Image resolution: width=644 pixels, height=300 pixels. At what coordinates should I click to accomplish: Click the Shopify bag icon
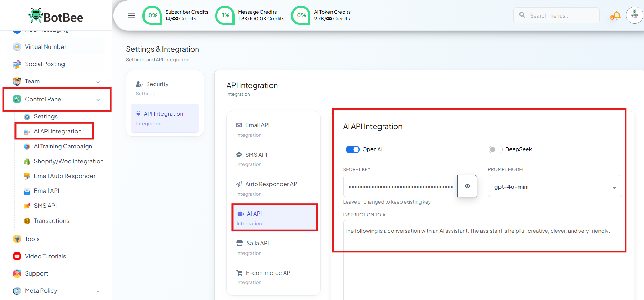[27, 161]
